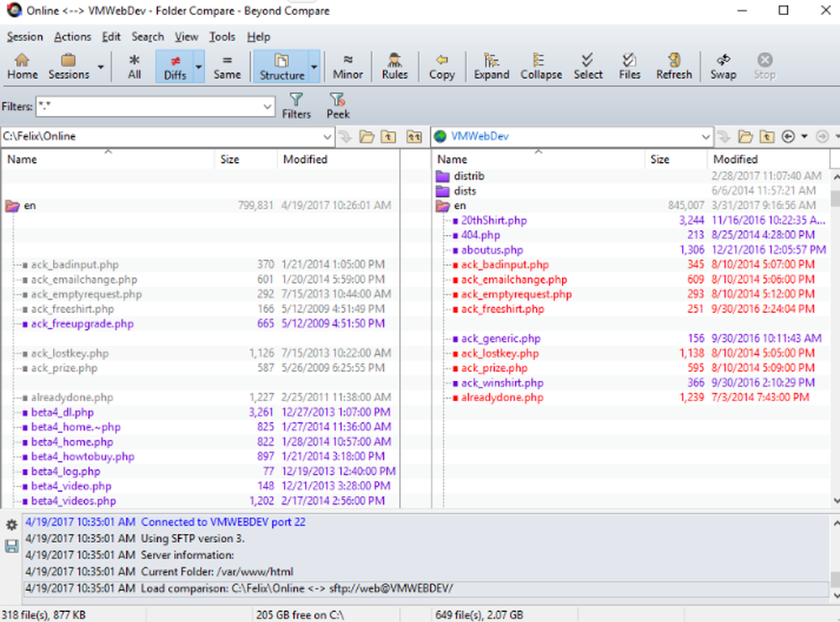Toggle the Peek filter button
The image size is (840, 622).
pyautogui.click(x=338, y=106)
